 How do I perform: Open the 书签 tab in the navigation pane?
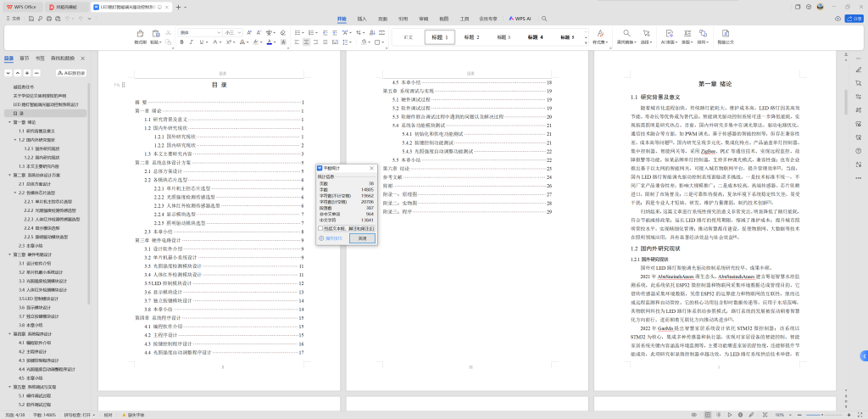pyautogui.click(x=40, y=59)
